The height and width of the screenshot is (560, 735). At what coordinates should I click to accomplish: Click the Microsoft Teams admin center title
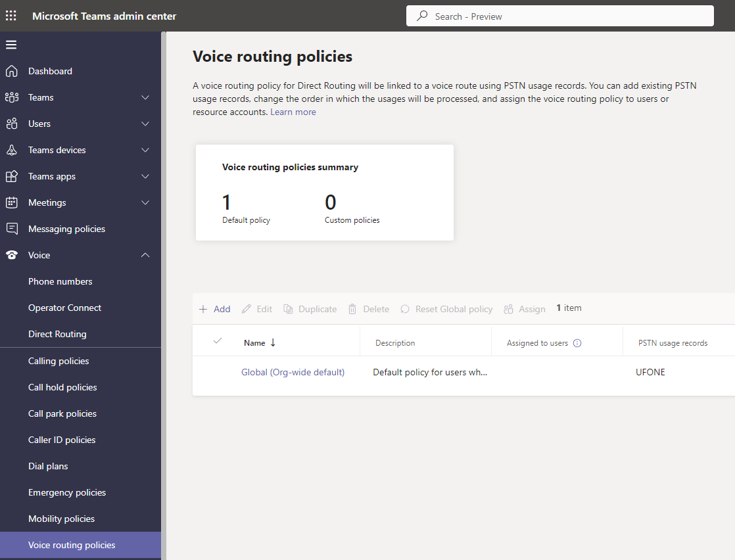pos(104,16)
